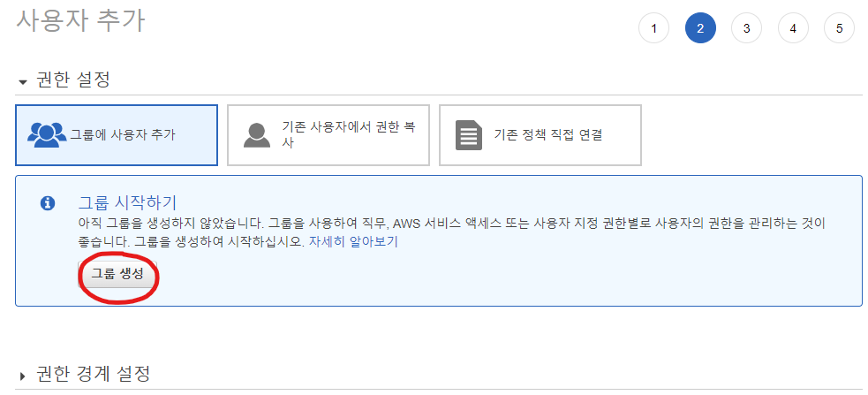
Task: Go to step 1 circle
Action: (653, 27)
